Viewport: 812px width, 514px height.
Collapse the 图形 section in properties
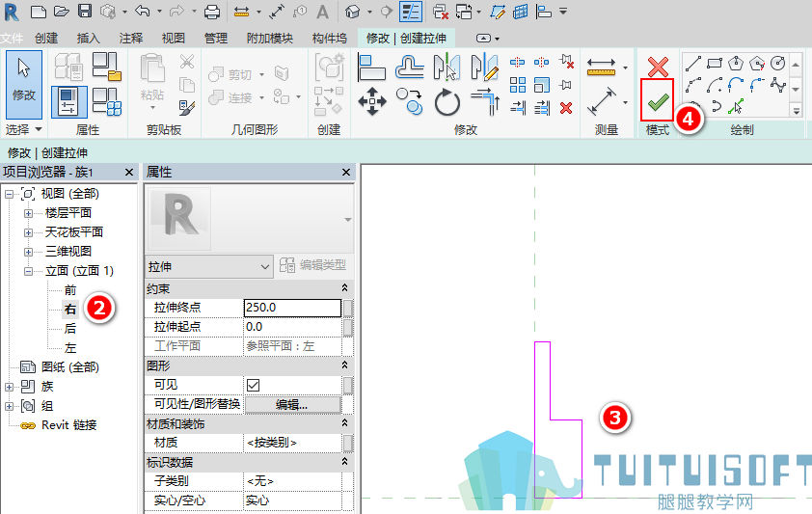coord(344,365)
